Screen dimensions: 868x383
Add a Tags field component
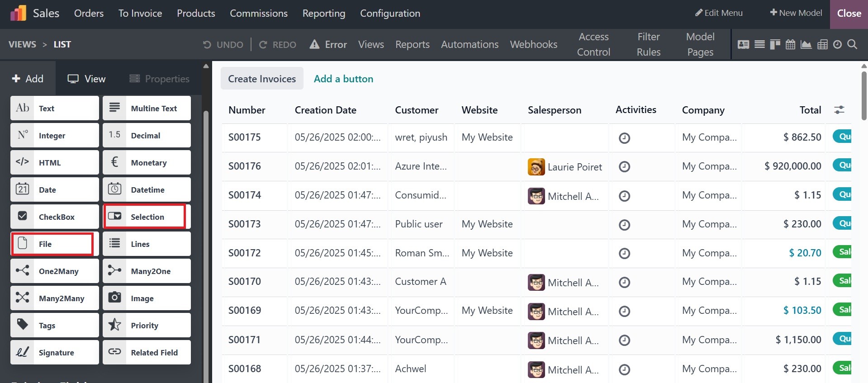point(55,325)
